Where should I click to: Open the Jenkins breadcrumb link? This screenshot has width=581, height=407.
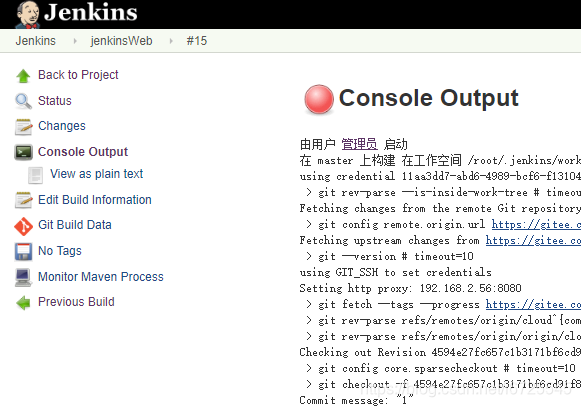[x=36, y=41]
